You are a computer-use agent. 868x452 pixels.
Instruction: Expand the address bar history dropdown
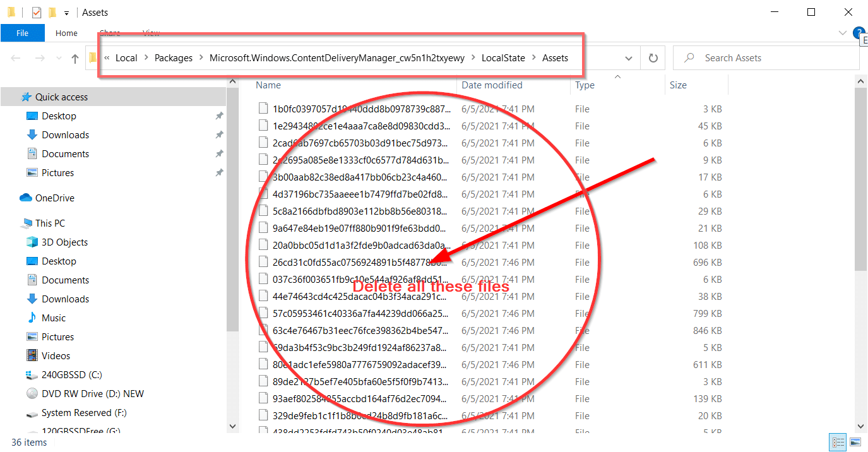point(629,58)
